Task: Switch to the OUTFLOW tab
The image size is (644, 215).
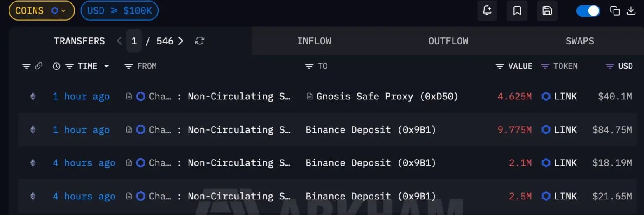Action: [x=448, y=41]
